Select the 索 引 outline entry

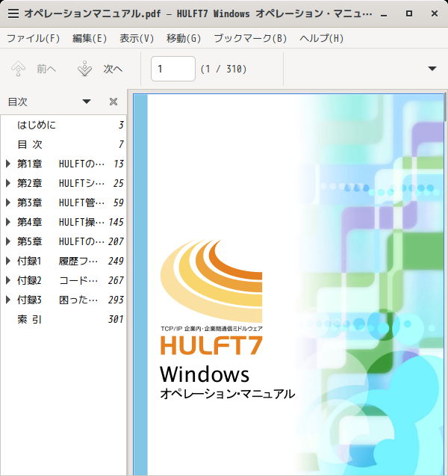click(x=63, y=319)
